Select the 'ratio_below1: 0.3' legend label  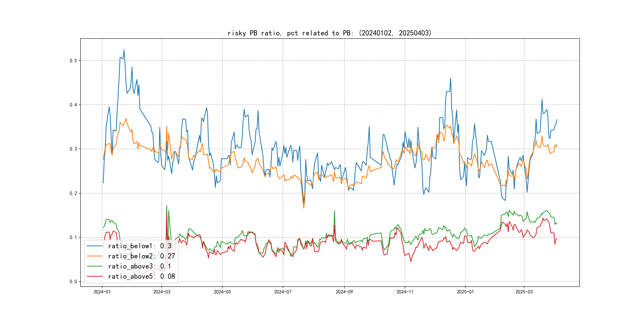coord(140,246)
